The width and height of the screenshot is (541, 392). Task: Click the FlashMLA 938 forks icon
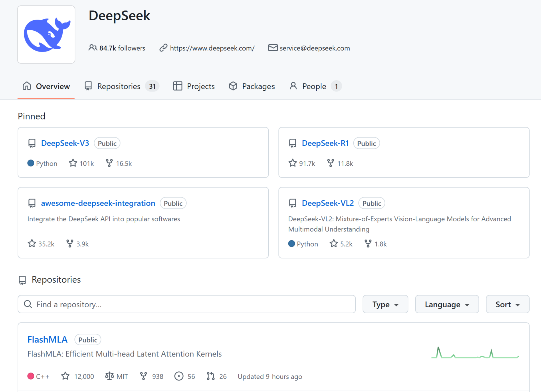click(x=144, y=376)
